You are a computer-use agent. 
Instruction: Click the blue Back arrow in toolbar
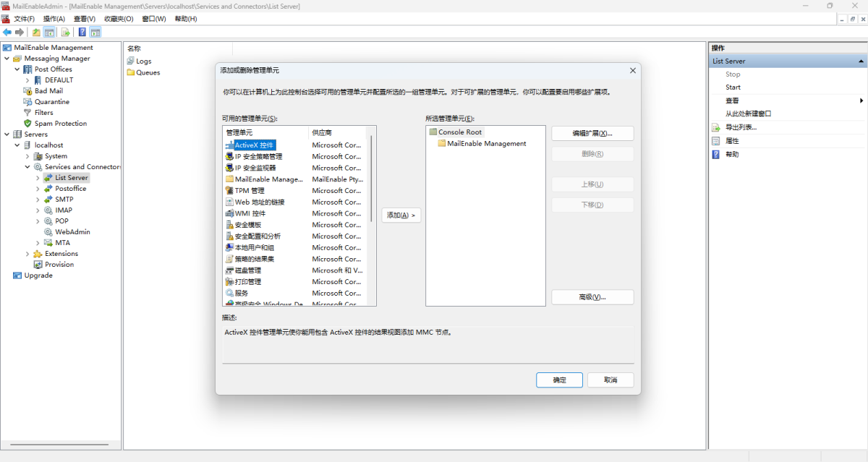[x=7, y=33]
